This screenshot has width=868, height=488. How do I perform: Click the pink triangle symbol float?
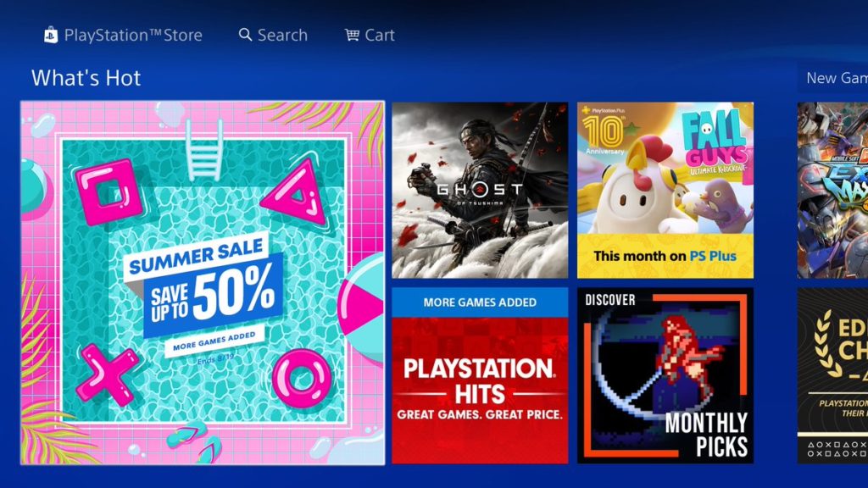click(x=296, y=192)
